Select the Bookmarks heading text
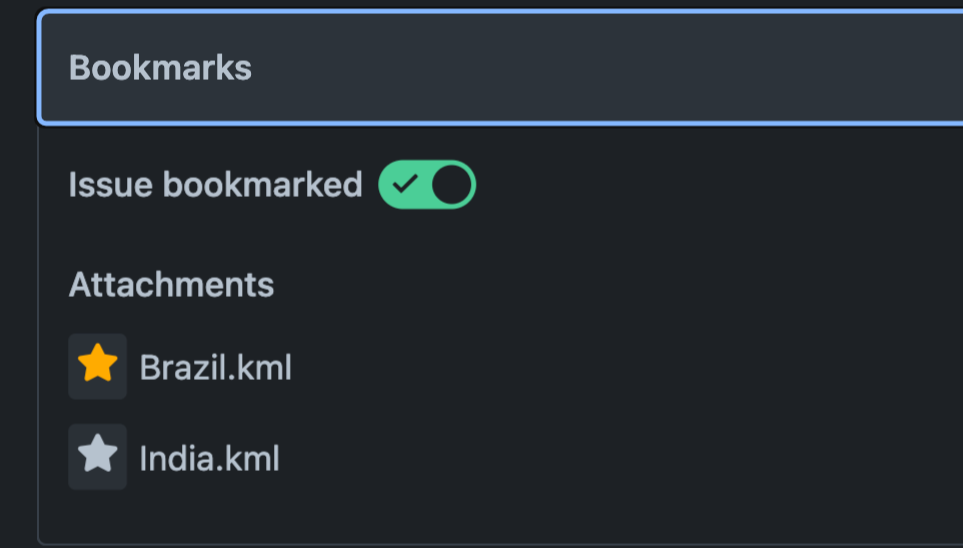Viewport: 963px width, 548px height. pos(160,68)
